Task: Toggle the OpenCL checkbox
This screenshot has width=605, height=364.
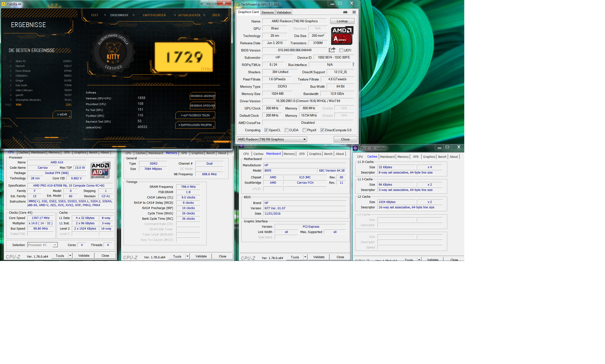Action: click(266, 130)
